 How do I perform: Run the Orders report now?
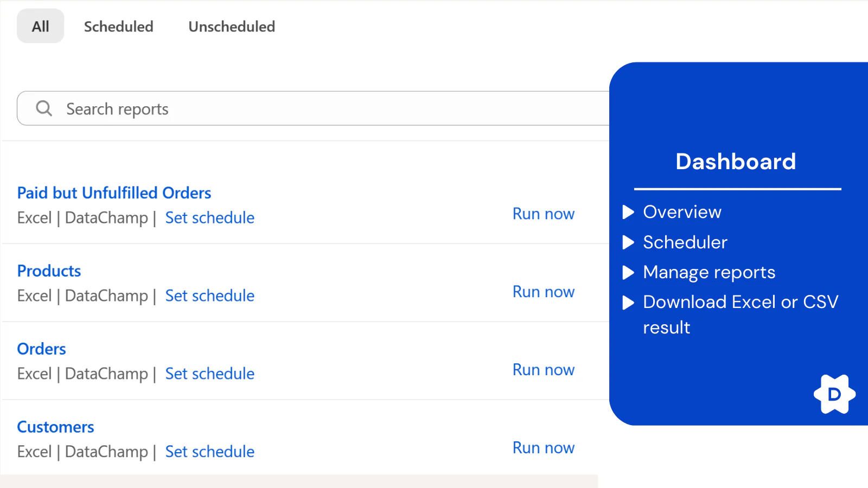point(543,370)
